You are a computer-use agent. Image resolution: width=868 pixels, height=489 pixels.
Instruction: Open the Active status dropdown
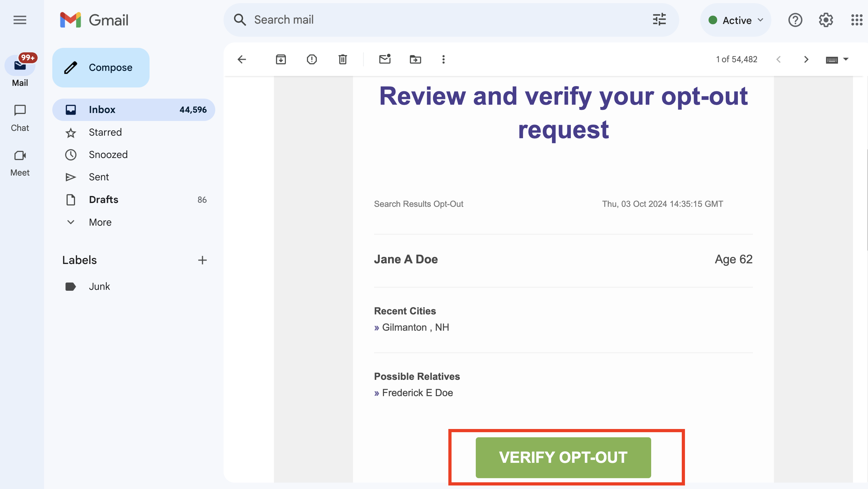click(x=736, y=20)
